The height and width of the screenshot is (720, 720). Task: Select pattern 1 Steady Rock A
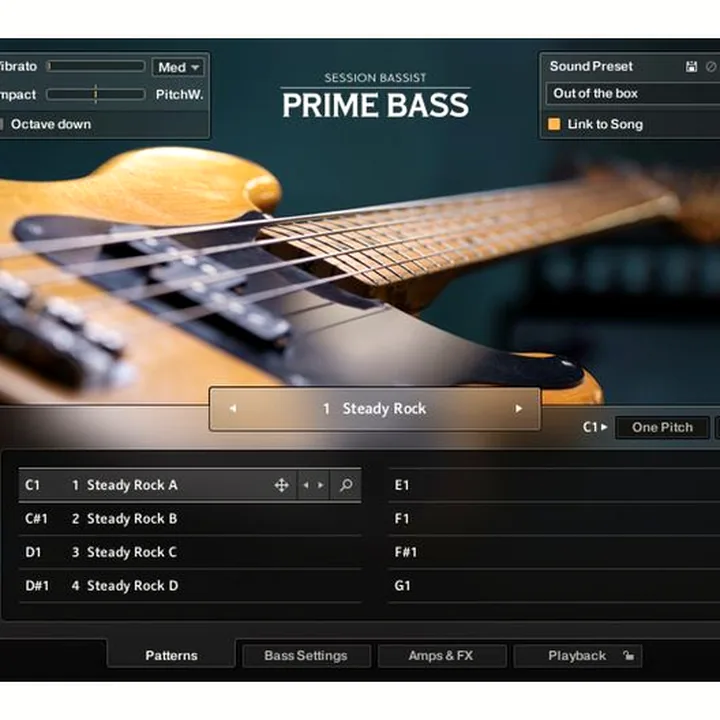(x=189, y=485)
